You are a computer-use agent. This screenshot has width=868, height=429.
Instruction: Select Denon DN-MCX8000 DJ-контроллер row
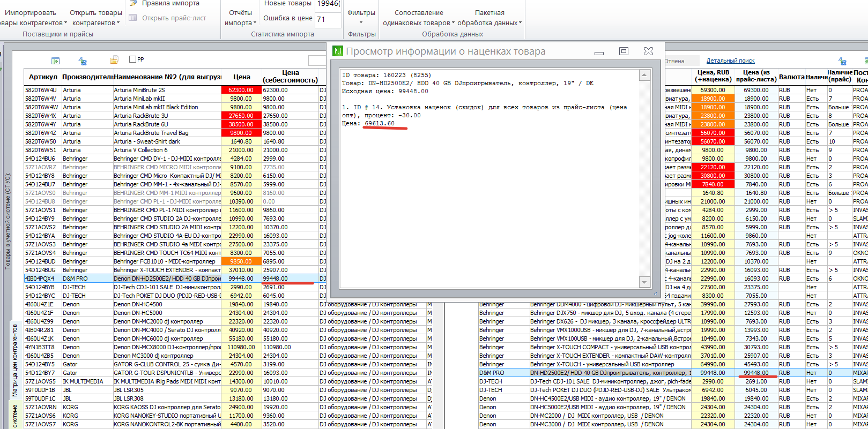coord(167,347)
